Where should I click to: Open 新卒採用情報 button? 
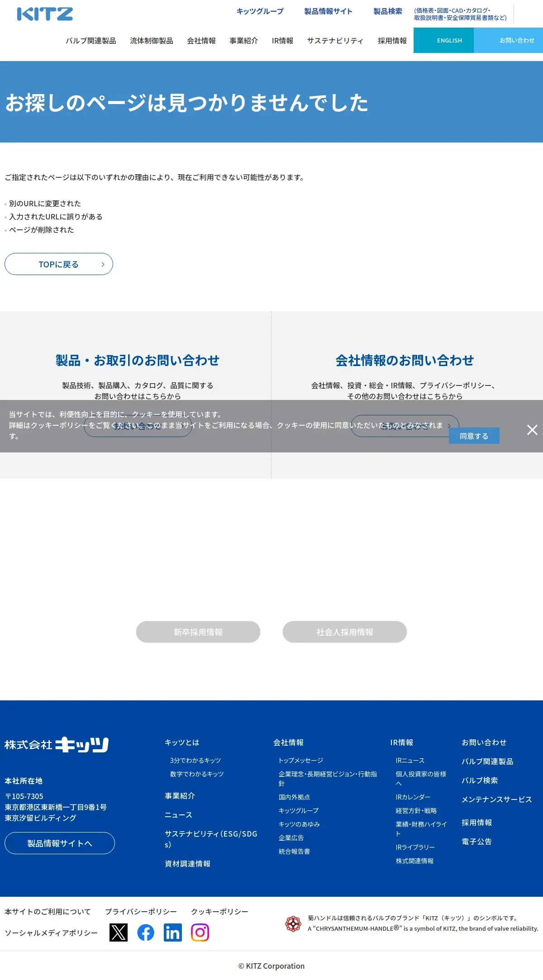tap(198, 632)
